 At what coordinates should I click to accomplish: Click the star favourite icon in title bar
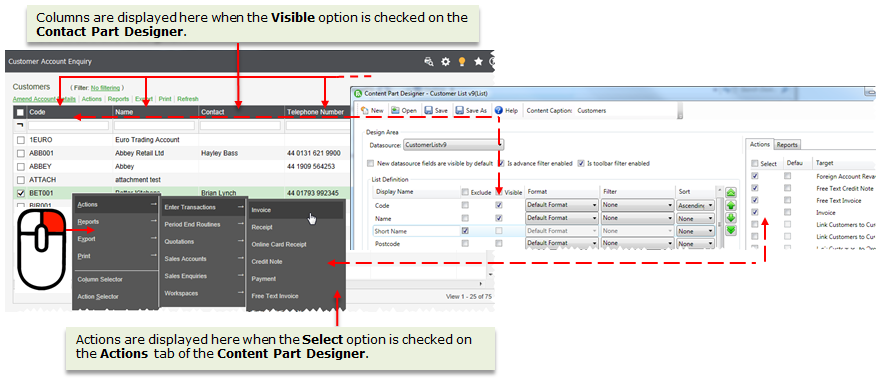[478, 61]
